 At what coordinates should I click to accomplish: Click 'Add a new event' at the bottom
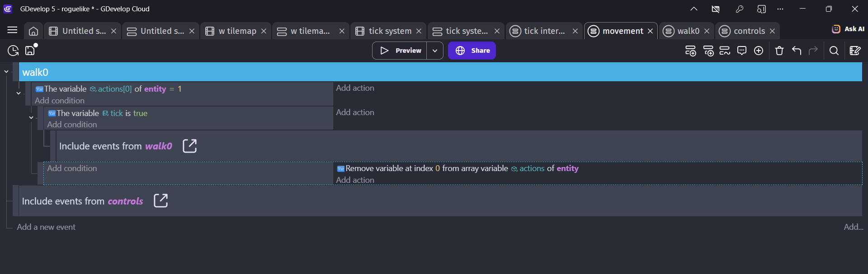click(x=46, y=227)
